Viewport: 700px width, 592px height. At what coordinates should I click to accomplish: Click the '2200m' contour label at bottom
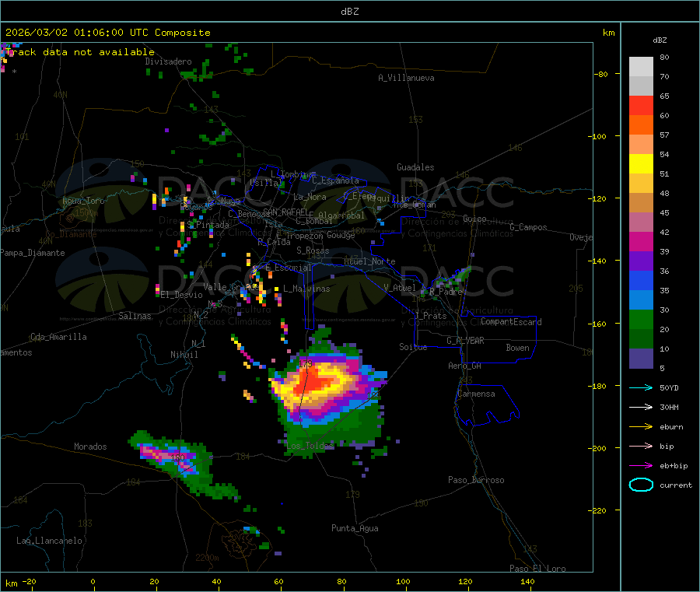[207, 558]
